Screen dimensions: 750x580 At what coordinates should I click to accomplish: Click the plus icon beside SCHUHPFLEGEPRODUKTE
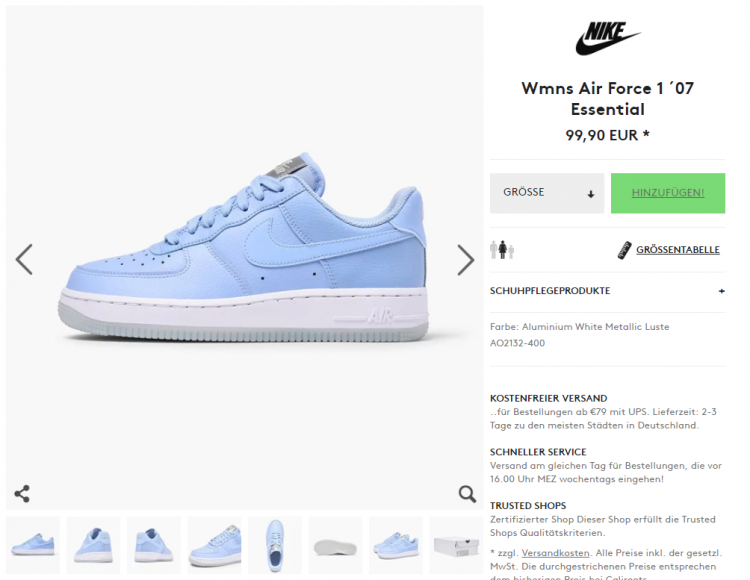click(721, 291)
